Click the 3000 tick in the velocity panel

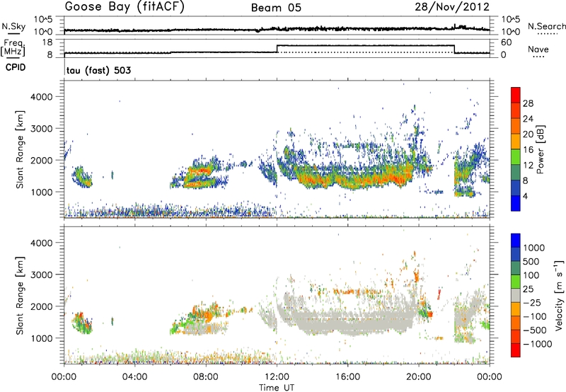(x=42, y=275)
